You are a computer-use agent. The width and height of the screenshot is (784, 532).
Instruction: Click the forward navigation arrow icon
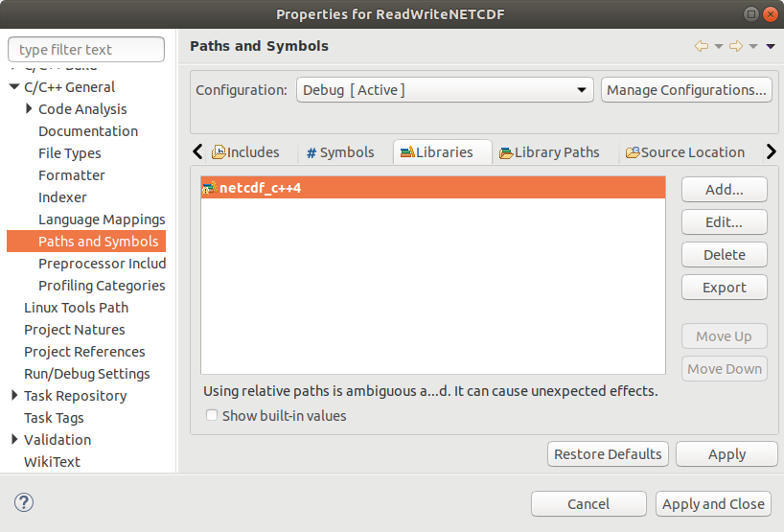[x=736, y=46]
